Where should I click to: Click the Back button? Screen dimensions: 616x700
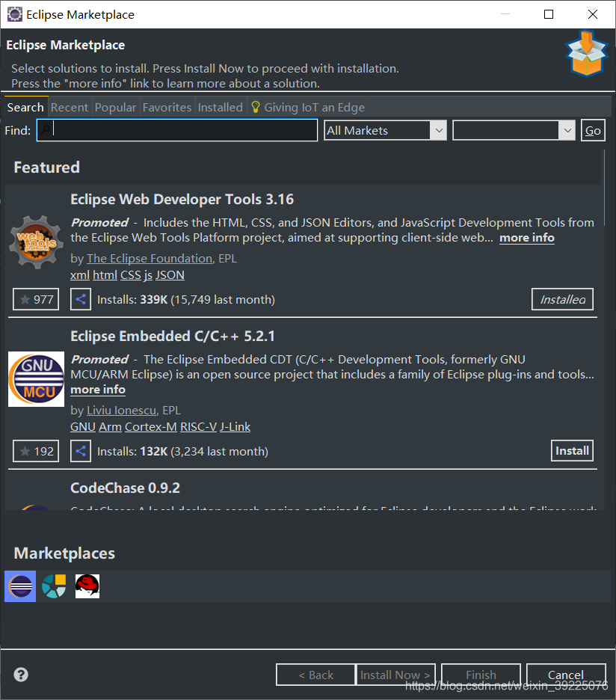315,675
